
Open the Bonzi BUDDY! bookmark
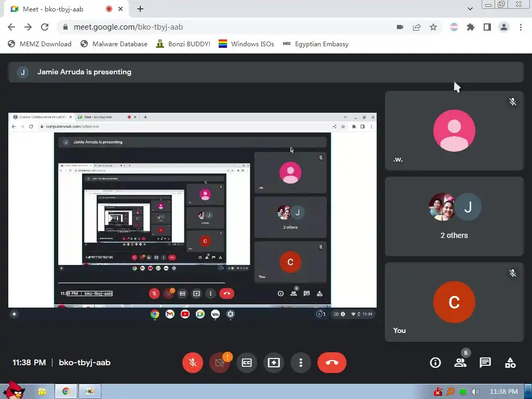coord(183,44)
